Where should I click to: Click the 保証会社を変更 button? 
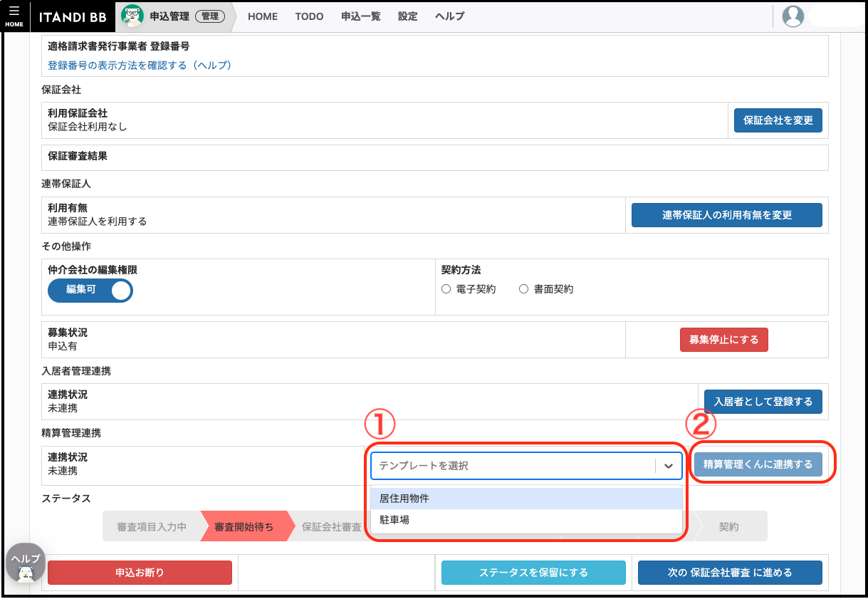point(778,120)
